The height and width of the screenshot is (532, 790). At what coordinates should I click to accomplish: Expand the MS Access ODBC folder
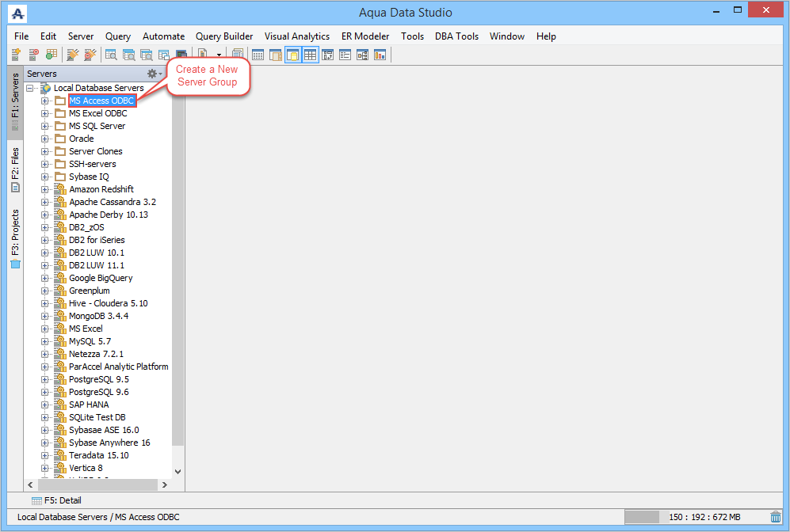(x=45, y=101)
